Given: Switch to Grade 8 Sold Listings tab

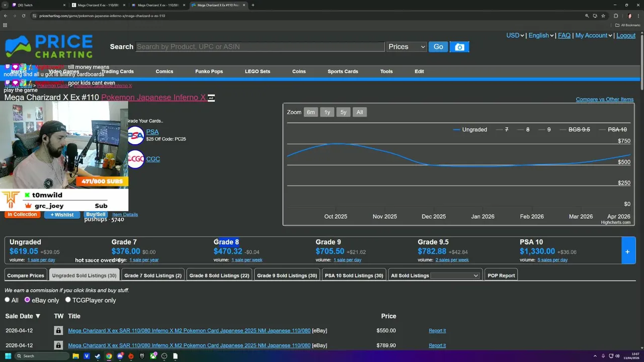Looking at the screenshot, I should pos(219,276).
